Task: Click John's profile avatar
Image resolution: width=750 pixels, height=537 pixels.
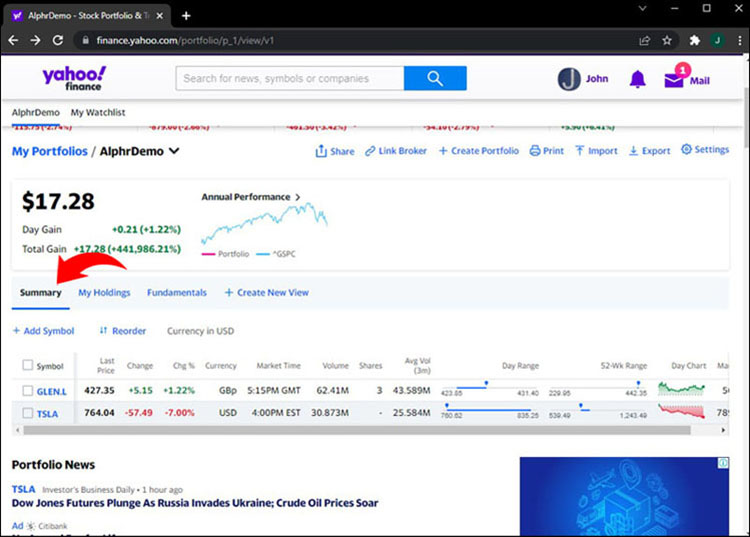Action: 569,79
